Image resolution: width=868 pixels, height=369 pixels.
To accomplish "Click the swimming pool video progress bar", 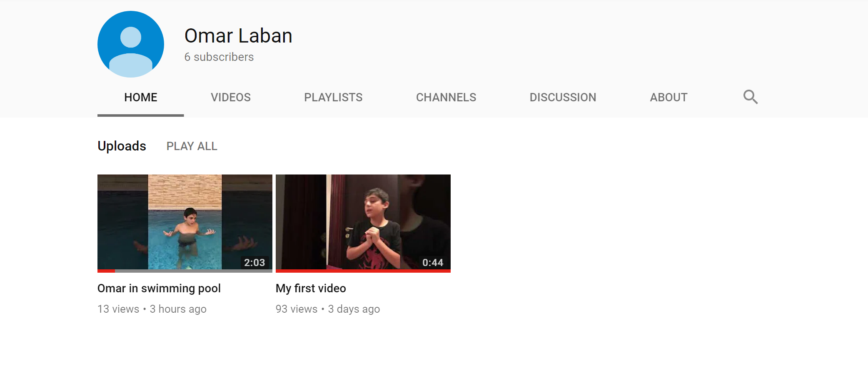I will coord(185,271).
